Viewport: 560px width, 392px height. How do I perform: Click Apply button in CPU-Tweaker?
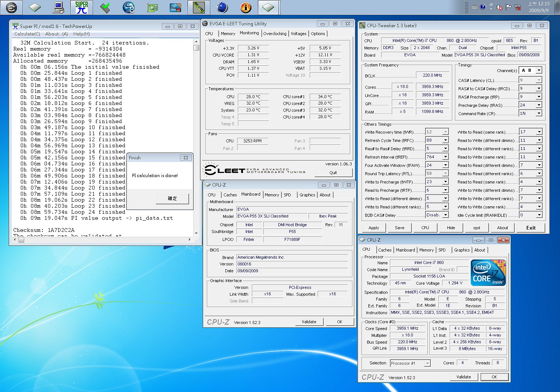[374, 228]
